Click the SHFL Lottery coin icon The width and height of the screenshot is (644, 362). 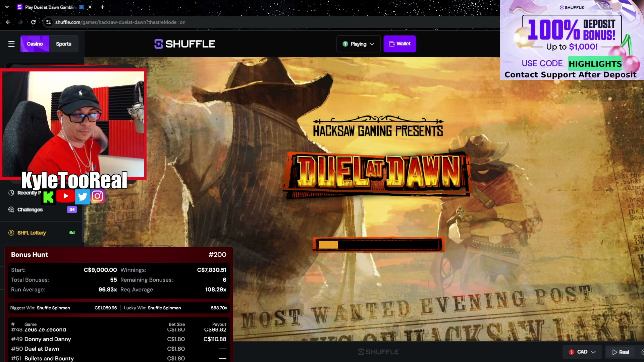pos(11,233)
